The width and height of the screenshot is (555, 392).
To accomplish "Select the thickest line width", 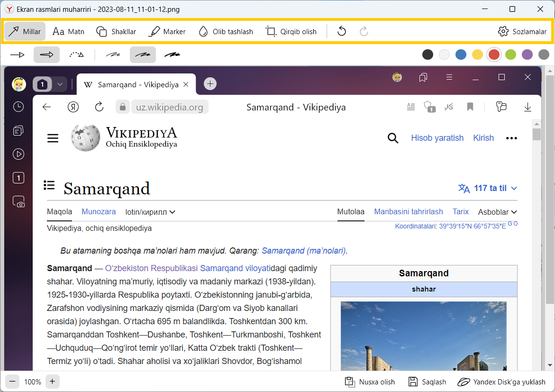I will tap(172, 55).
